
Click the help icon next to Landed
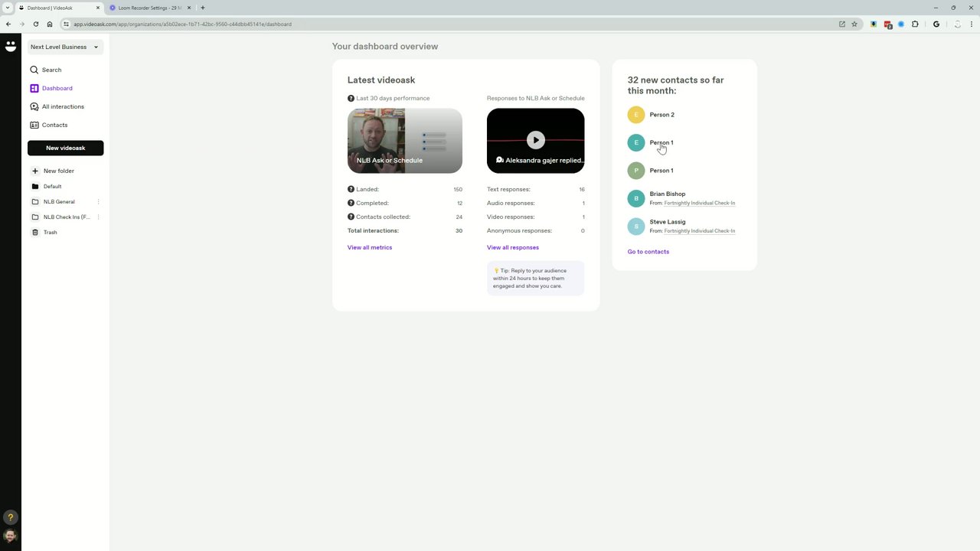351,189
